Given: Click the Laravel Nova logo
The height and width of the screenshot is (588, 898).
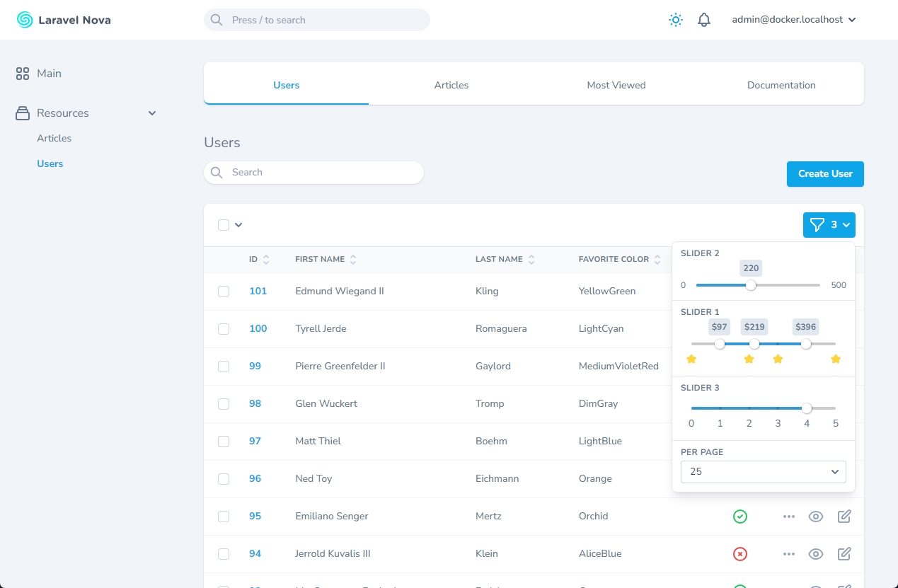Looking at the screenshot, I should 64,20.
